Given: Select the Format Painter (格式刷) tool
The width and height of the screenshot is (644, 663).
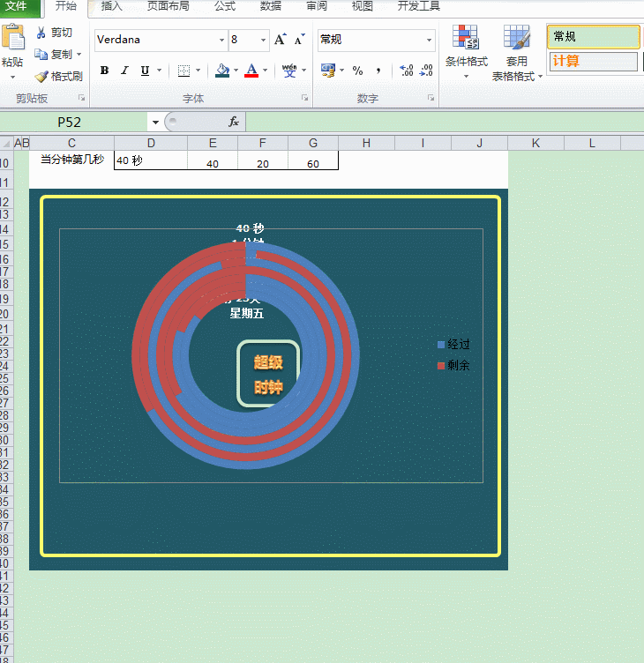Looking at the screenshot, I should (x=58, y=77).
